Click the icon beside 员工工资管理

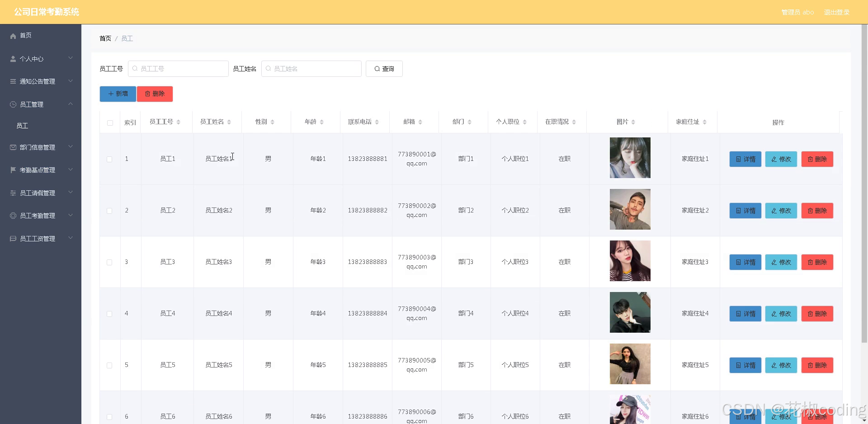tap(13, 239)
